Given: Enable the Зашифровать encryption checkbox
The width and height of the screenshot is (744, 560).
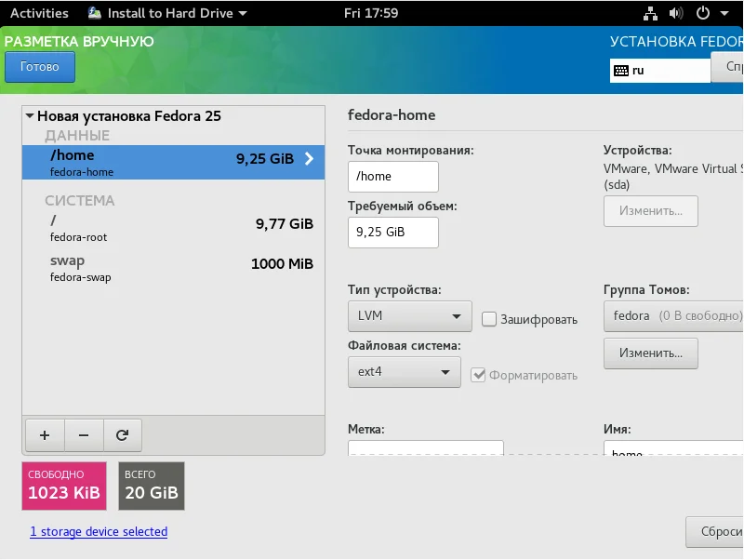Looking at the screenshot, I should (489, 319).
